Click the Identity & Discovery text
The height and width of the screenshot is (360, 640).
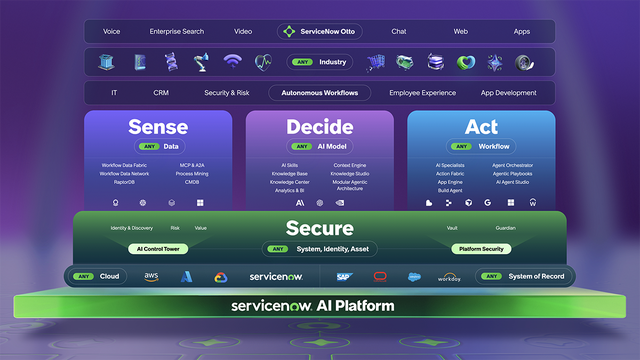pyautogui.click(x=131, y=228)
